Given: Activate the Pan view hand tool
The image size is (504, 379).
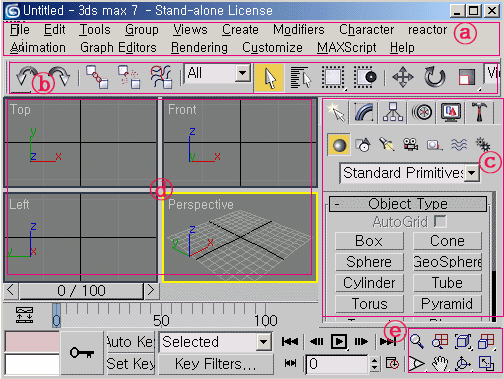Looking at the screenshot, I should [440, 363].
